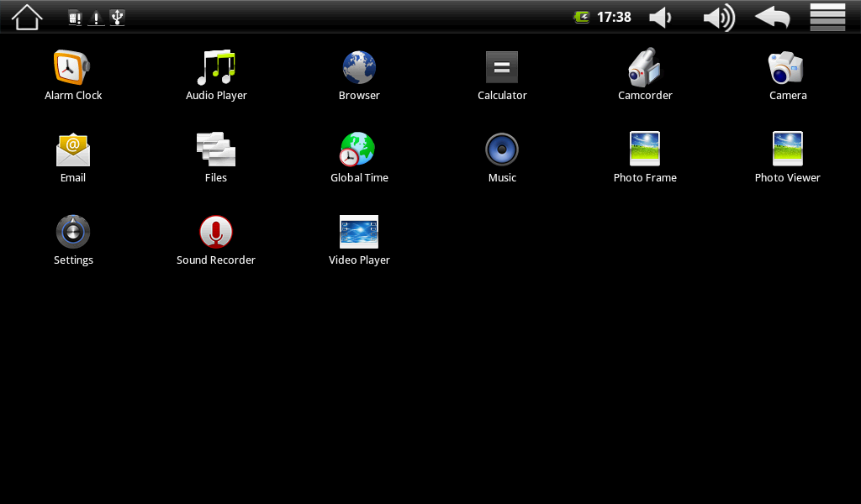861x504 pixels.
Task: Open the Music speaker icon
Action: click(502, 150)
